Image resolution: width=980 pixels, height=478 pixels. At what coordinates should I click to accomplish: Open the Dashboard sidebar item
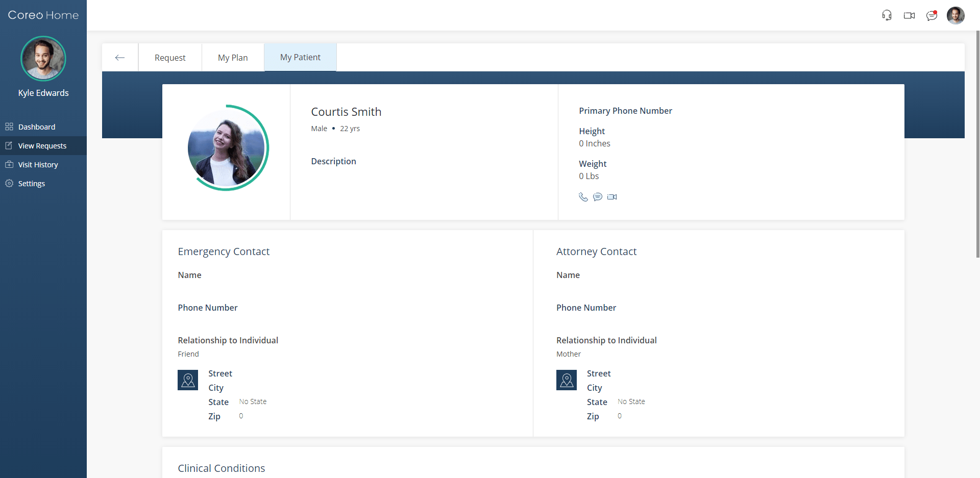(x=36, y=127)
